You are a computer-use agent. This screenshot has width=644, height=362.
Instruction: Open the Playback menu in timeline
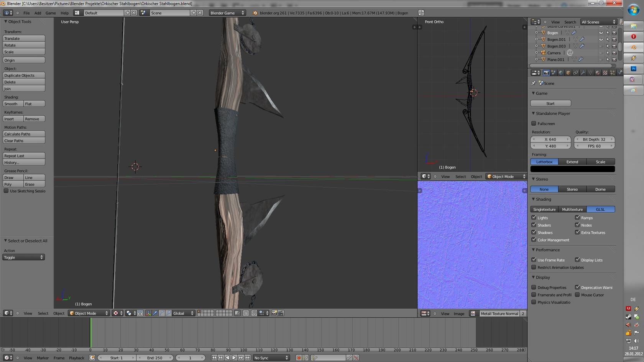click(x=76, y=358)
